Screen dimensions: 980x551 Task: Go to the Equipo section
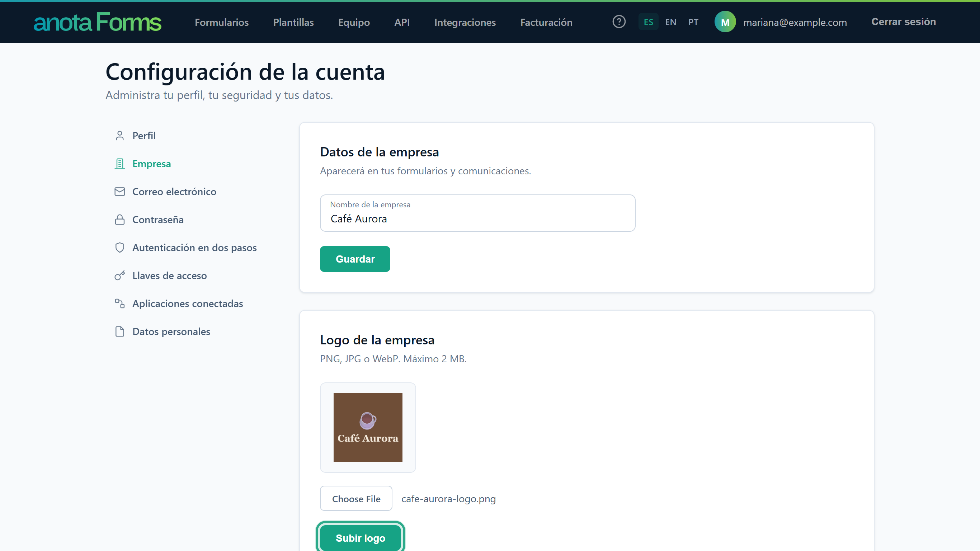[354, 22]
